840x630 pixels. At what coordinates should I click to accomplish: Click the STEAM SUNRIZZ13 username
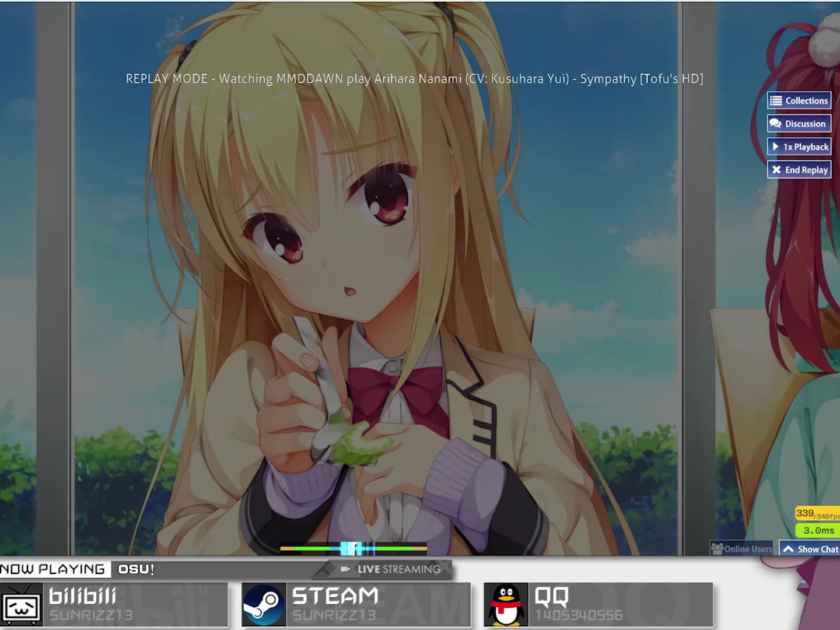pyautogui.click(x=334, y=615)
